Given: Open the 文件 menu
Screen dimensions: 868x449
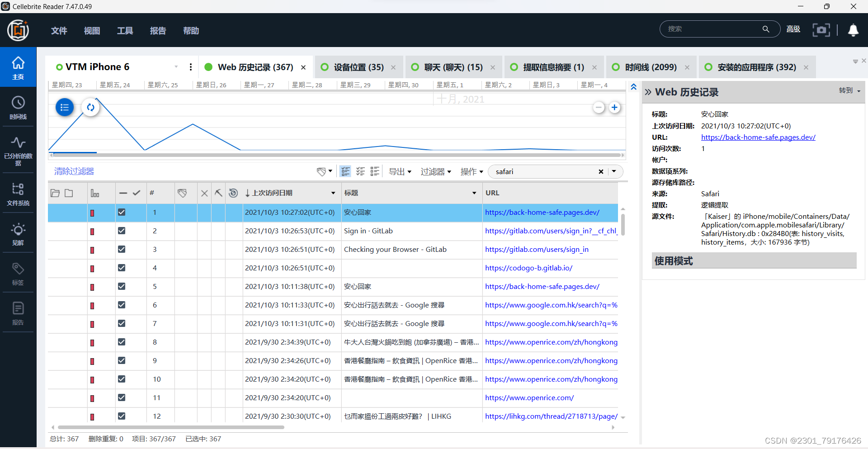Looking at the screenshot, I should point(59,31).
